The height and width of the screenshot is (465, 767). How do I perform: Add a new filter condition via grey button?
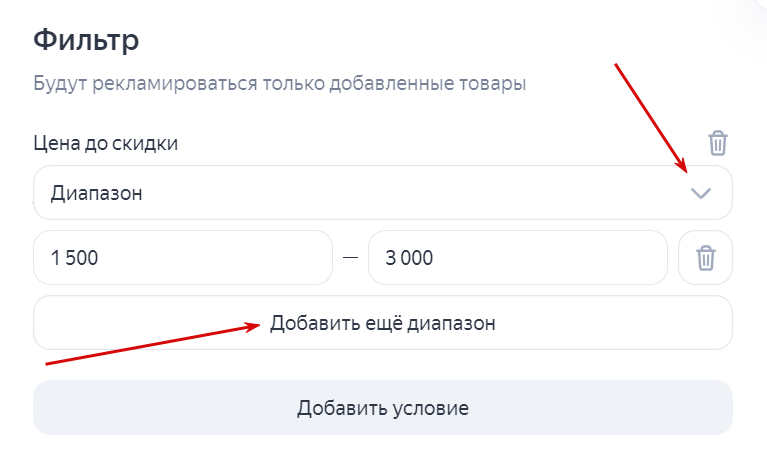click(383, 408)
